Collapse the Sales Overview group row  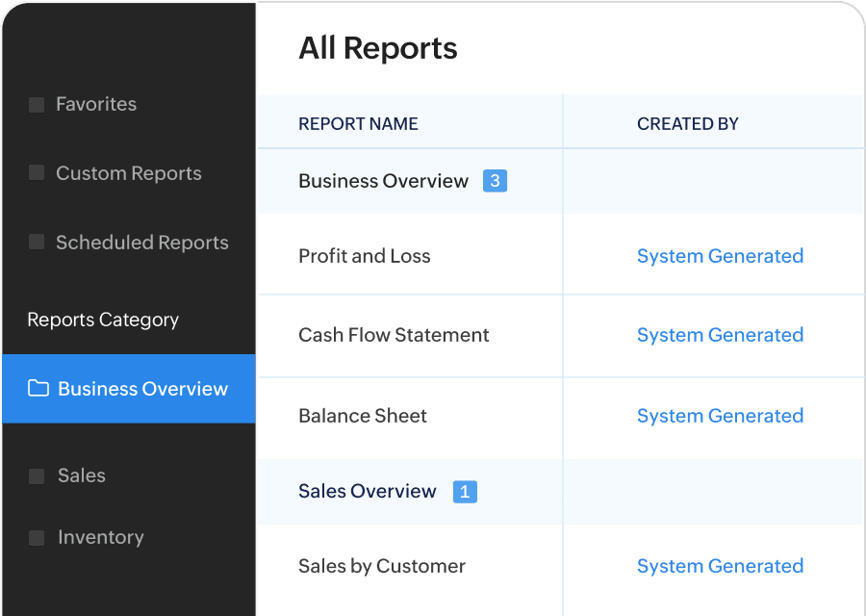pyautogui.click(x=561, y=492)
